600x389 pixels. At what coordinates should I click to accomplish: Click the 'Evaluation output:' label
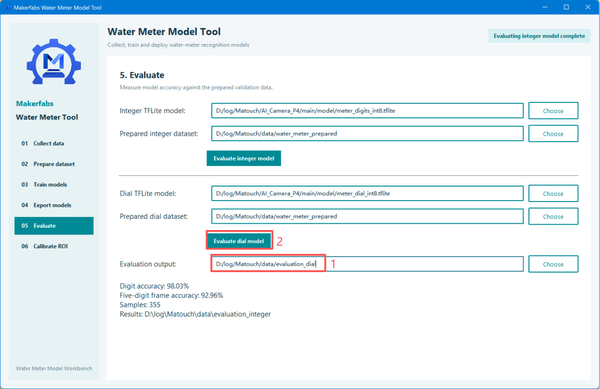pyautogui.click(x=148, y=264)
